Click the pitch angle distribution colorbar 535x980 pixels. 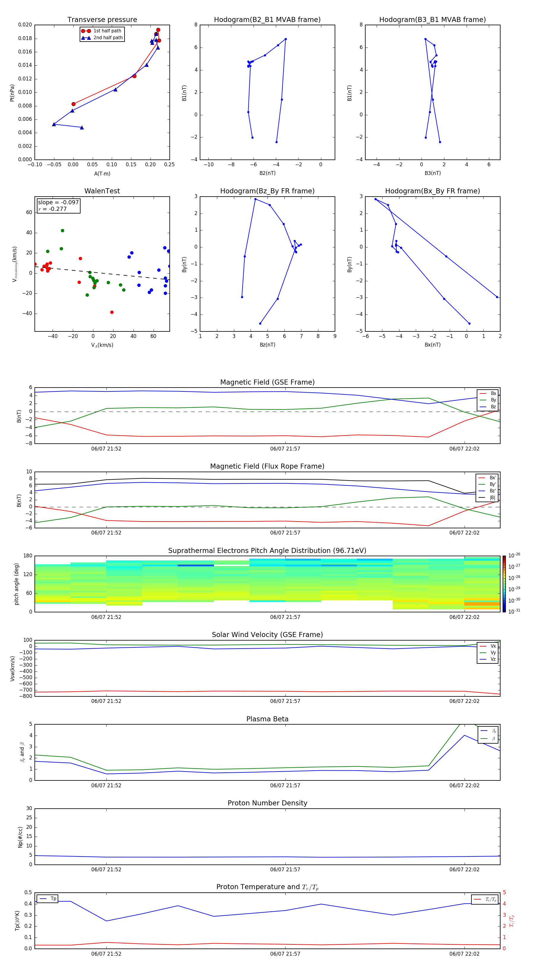coord(504,584)
